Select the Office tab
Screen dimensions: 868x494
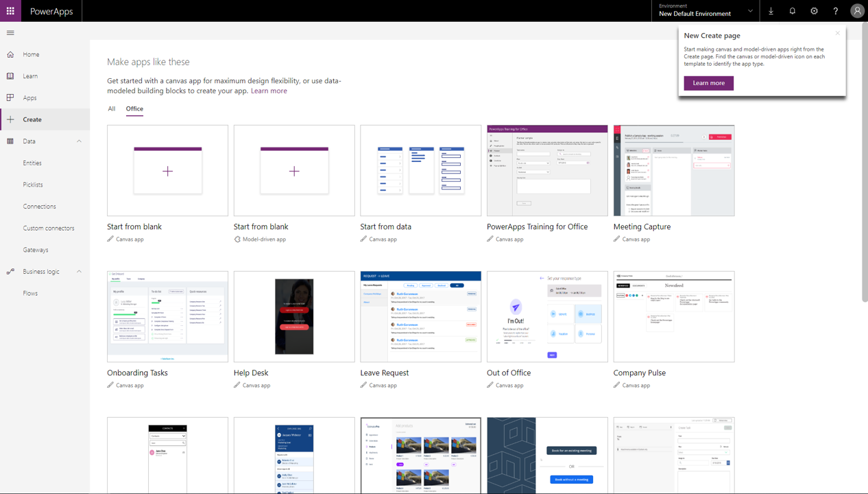click(134, 109)
